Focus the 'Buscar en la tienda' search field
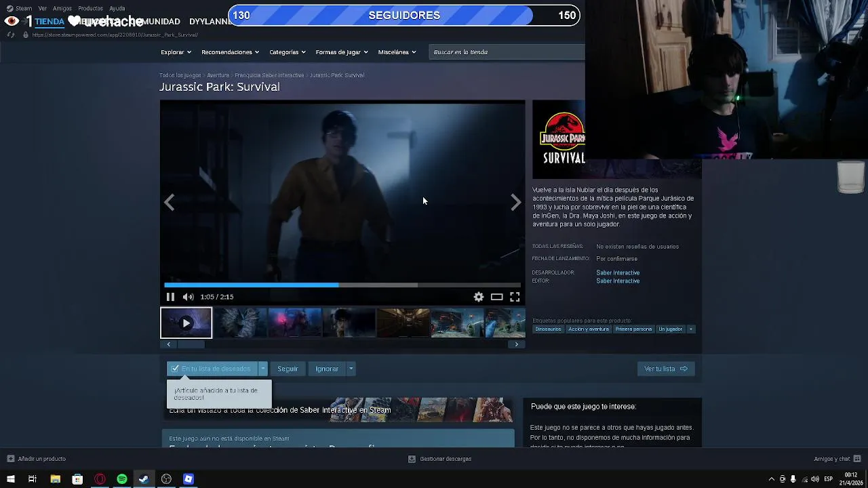This screenshot has height=488, width=868. [507, 52]
